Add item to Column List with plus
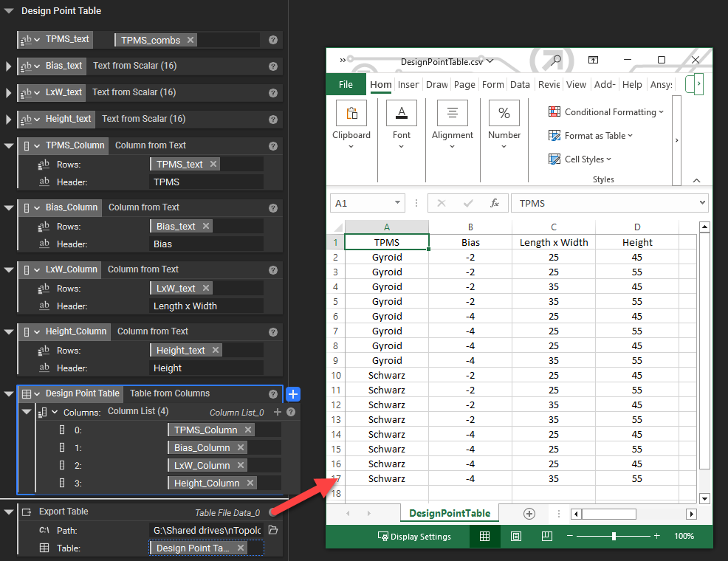Screen dimensions: 728x561 click(x=278, y=412)
